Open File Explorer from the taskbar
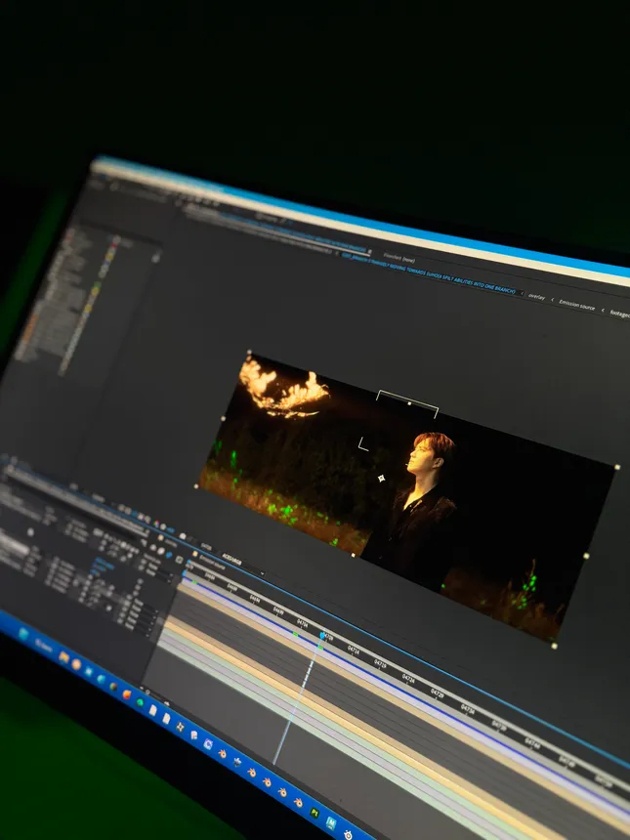Image resolution: width=630 pixels, height=840 pixels. (x=63, y=658)
